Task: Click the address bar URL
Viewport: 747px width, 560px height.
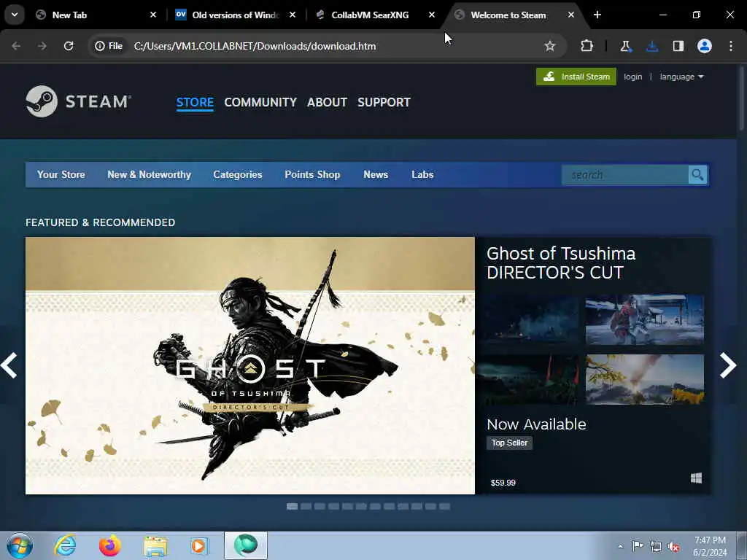Action: (x=255, y=46)
